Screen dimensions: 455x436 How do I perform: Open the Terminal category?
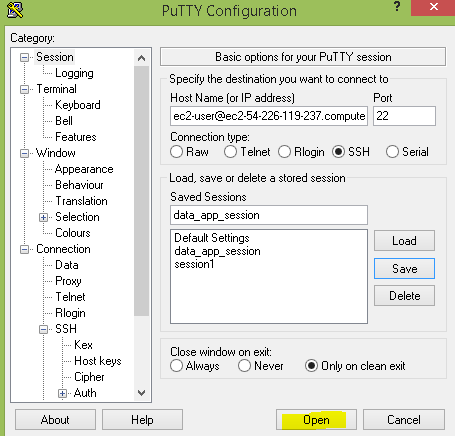[56, 89]
